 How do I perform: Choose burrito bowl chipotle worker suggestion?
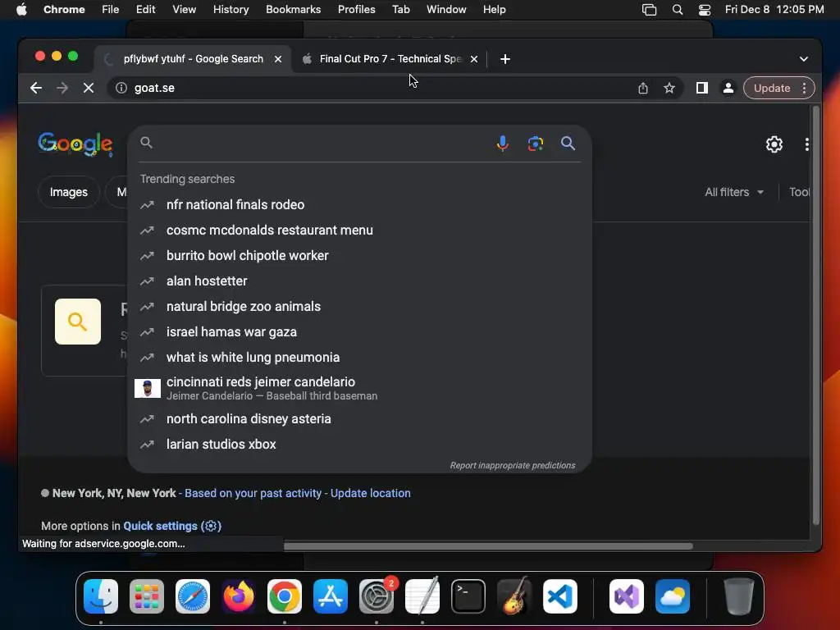359,256
